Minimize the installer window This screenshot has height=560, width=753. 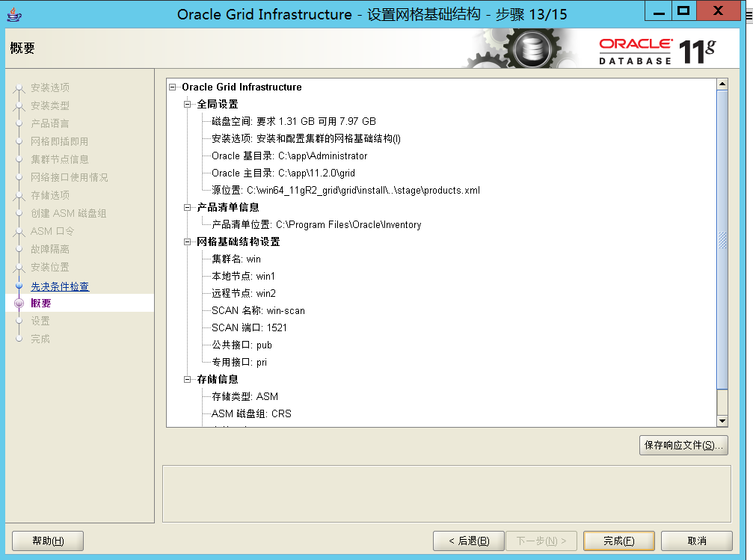pos(659,10)
